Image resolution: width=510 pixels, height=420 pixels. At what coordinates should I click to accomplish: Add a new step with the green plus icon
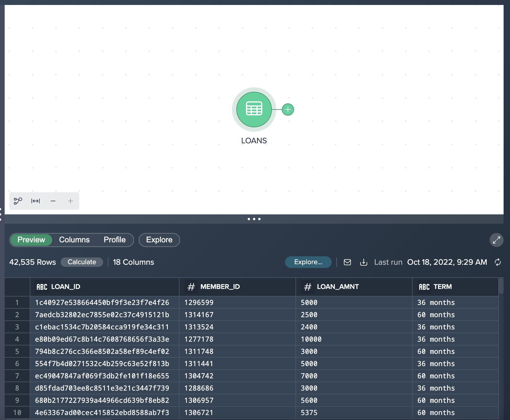click(288, 110)
